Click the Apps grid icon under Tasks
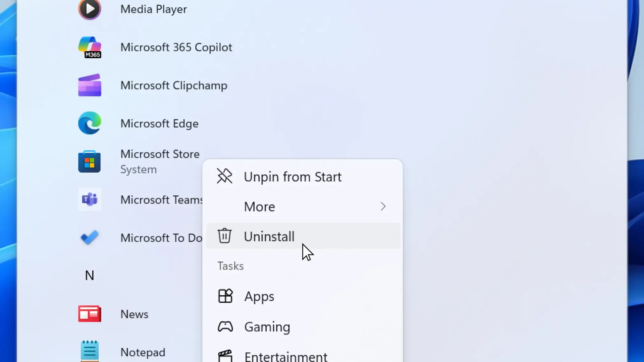Image resolution: width=644 pixels, height=362 pixels. [225, 296]
